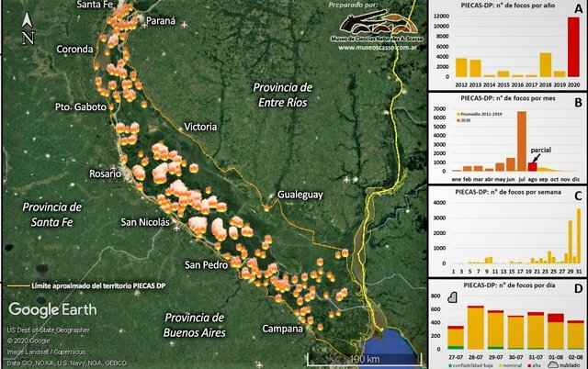Click the 100 km scale bar
Image resolution: width=588 pixels, height=369 pixels.
364,359
